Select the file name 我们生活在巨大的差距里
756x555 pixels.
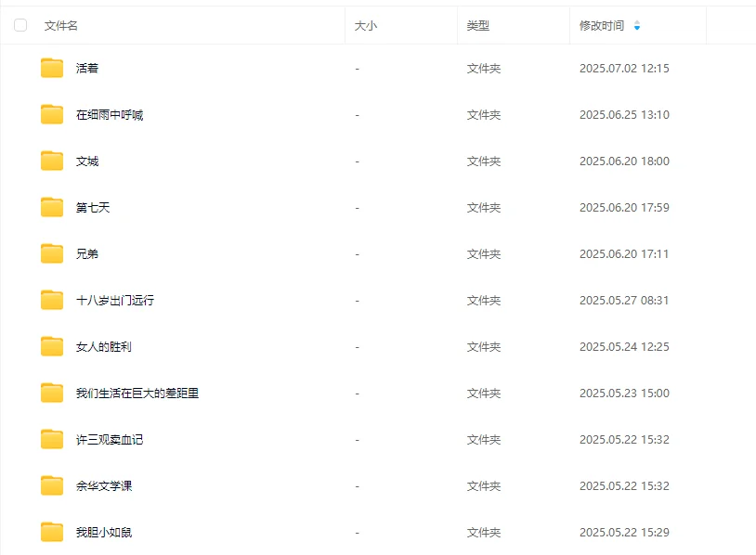[x=137, y=394]
